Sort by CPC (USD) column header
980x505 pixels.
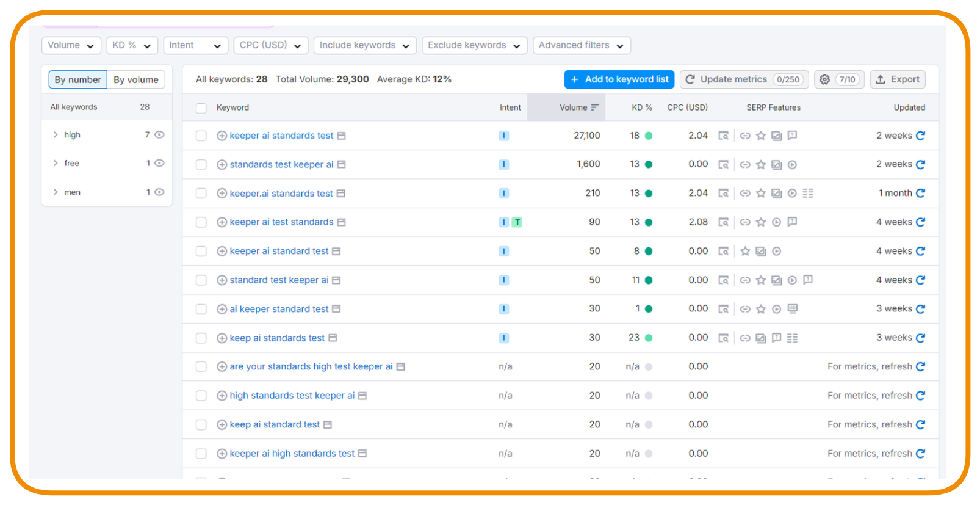[x=687, y=107]
